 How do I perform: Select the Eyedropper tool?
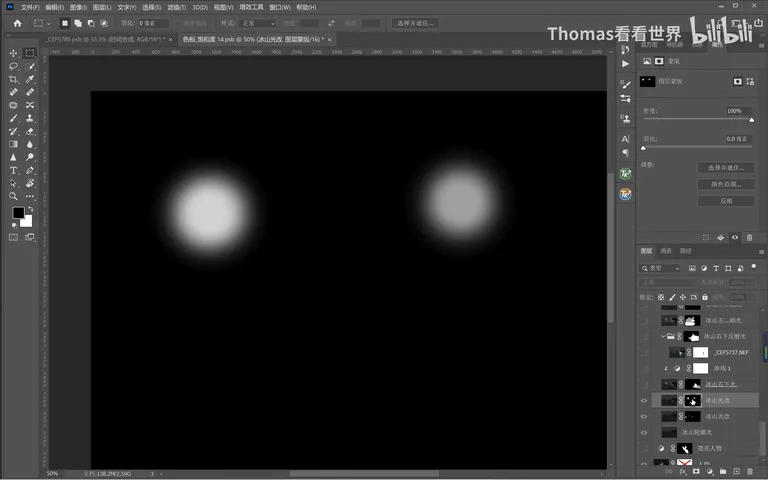30,79
